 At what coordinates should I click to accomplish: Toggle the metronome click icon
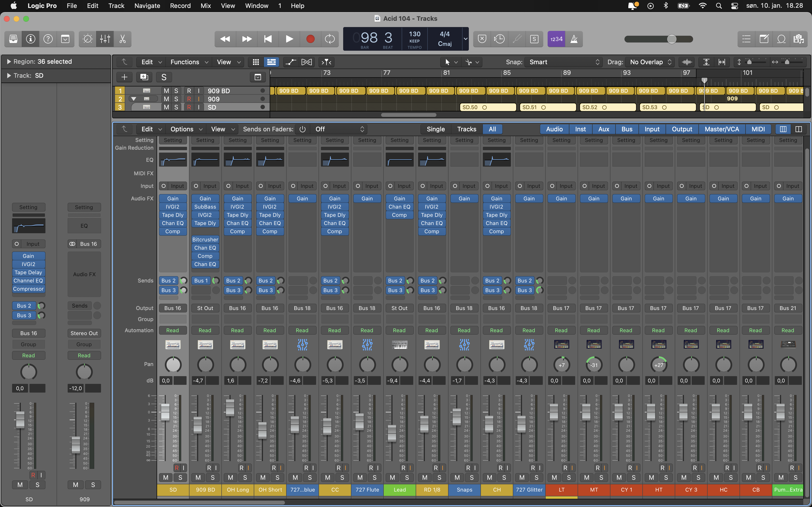click(x=574, y=39)
